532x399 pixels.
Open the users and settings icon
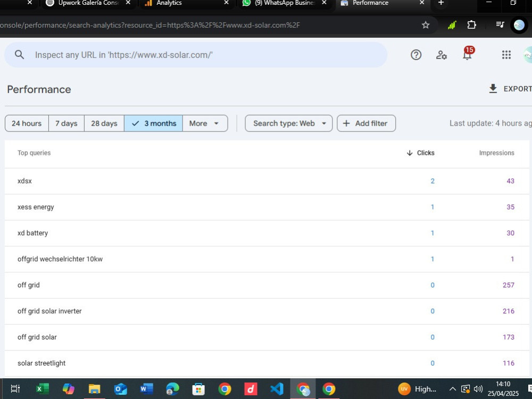441,55
